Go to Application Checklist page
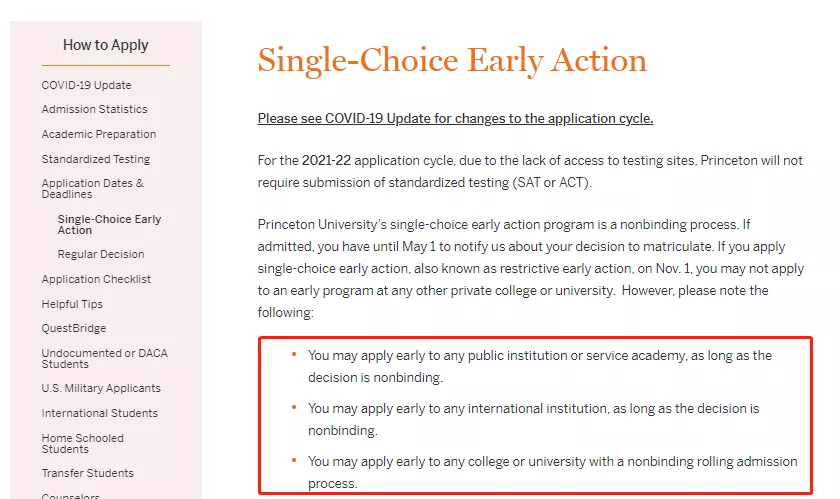Image resolution: width=840 pixels, height=499 pixels. (97, 280)
